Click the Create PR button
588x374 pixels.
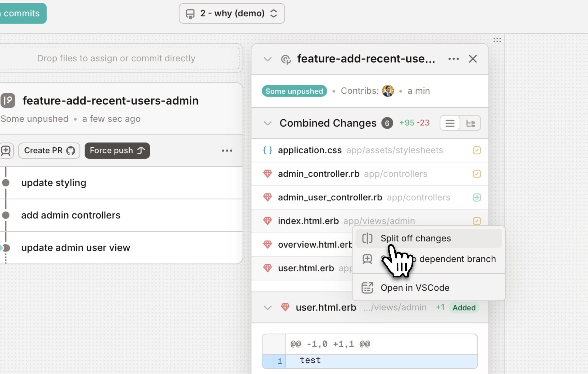(x=49, y=151)
